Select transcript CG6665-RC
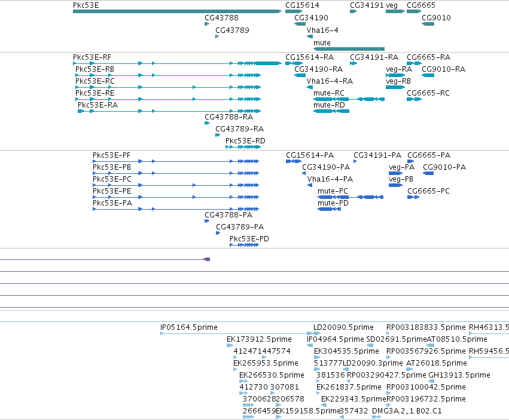The height and width of the screenshot is (420, 509). pos(428,93)
